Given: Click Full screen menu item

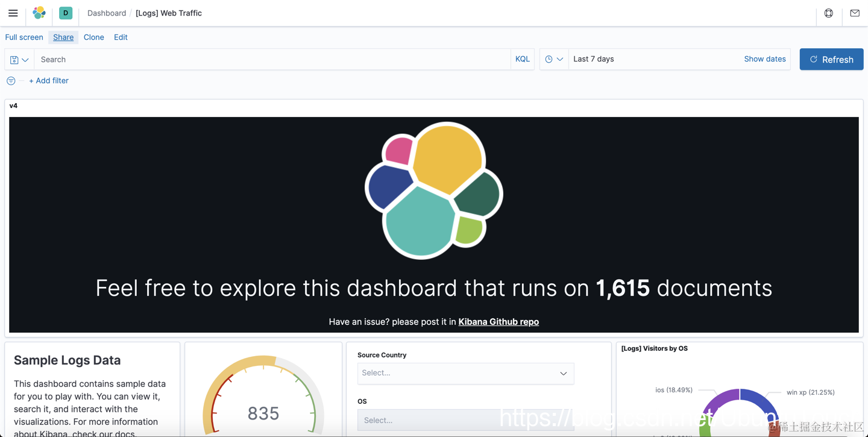Looking at the screenshot, I should (24, 37).
